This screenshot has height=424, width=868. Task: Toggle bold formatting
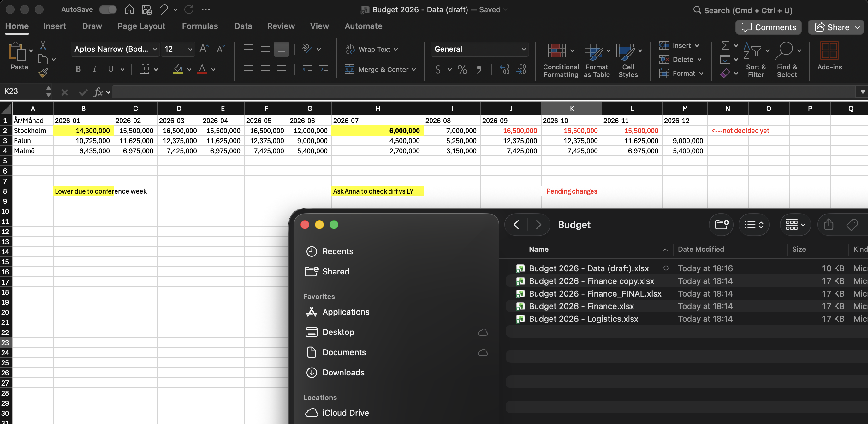tap(78, 69)
